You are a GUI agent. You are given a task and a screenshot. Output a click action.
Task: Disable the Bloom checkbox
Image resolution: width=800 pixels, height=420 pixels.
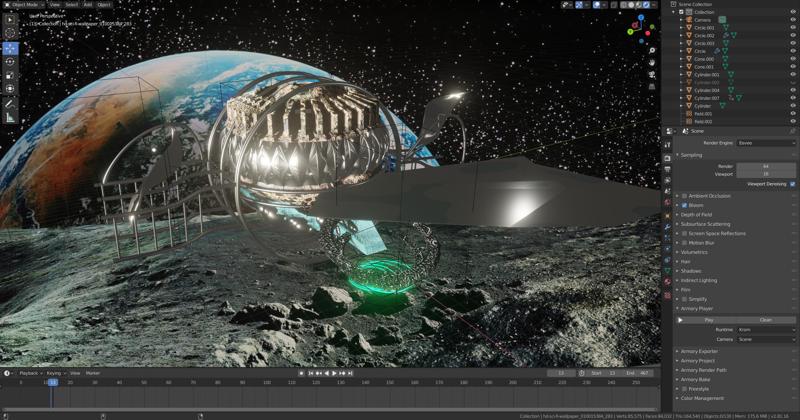[685, 205]
